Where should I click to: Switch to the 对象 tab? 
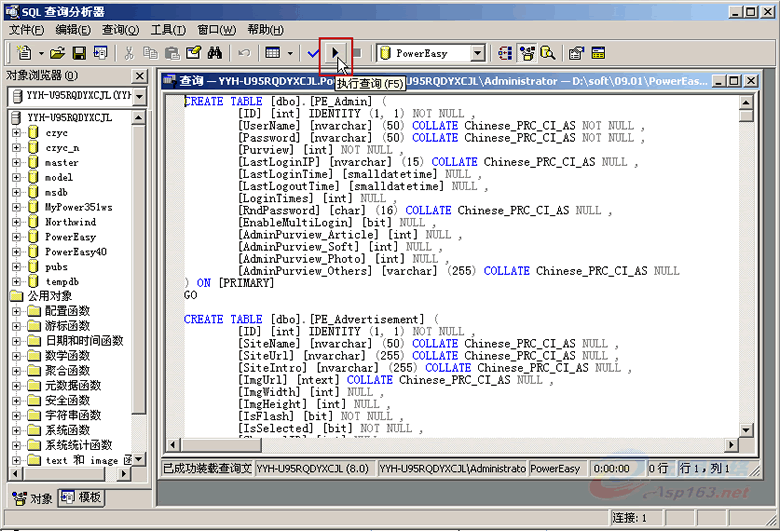click(x=33, y=498)
